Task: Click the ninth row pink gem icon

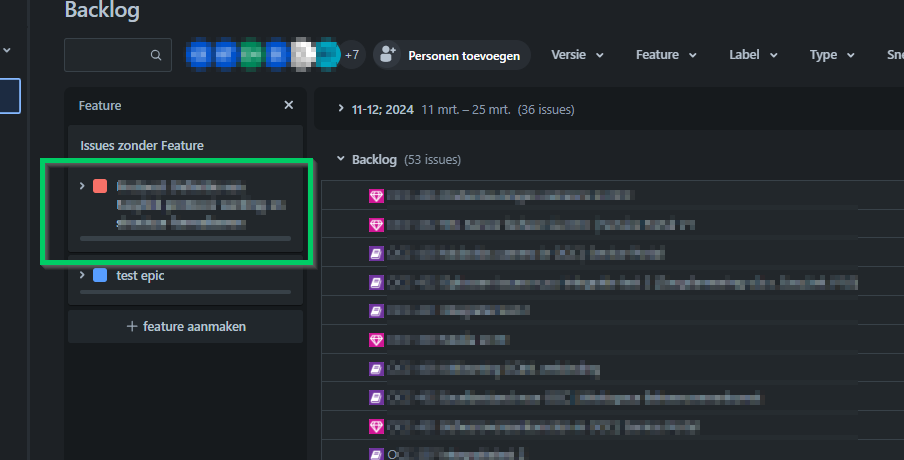Action: pyautogui.click(x=376, y=427)
